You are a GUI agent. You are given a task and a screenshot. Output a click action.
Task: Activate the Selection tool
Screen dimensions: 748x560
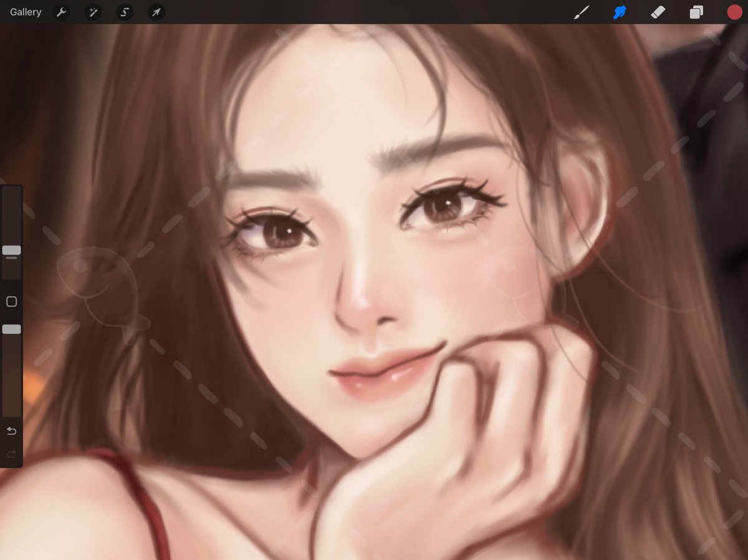pos(125,12)
